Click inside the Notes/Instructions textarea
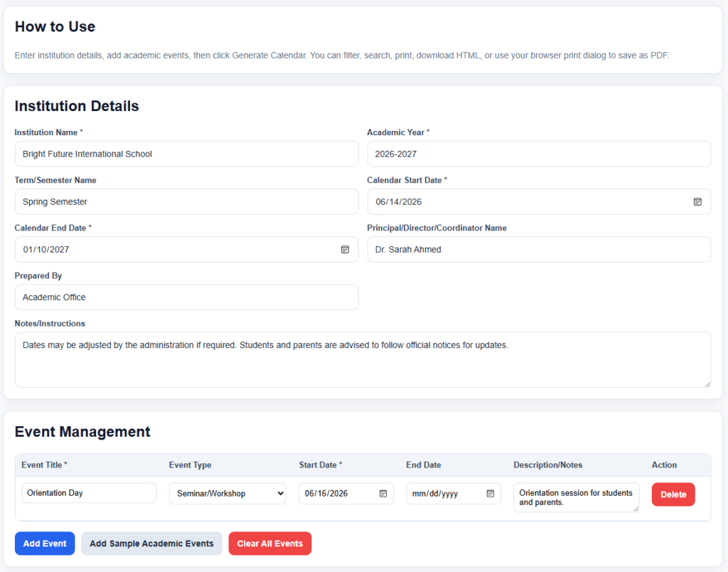Viewport: 728px width, 572px height. (x=363, y=360)
